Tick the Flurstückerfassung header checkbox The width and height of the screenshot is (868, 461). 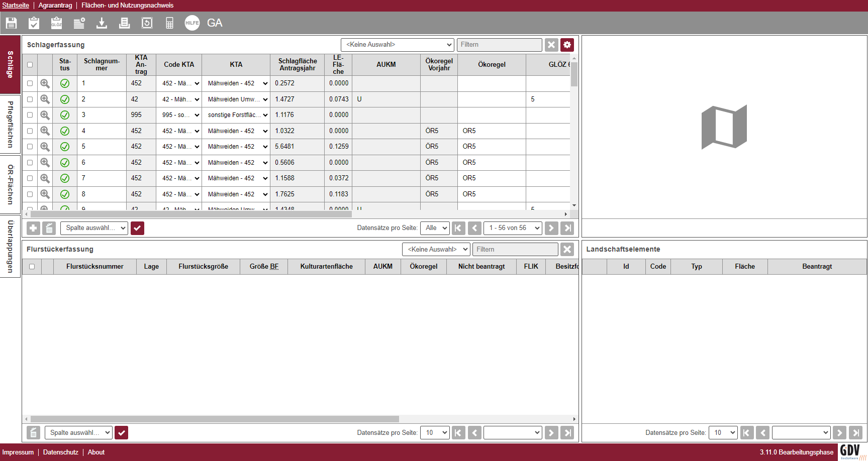coord(32,267)
